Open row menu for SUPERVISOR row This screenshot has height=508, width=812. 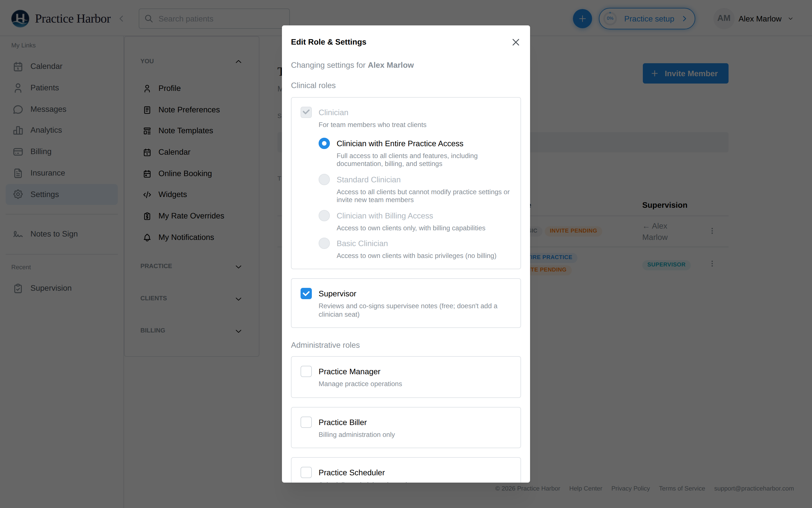tap(712, 264)
